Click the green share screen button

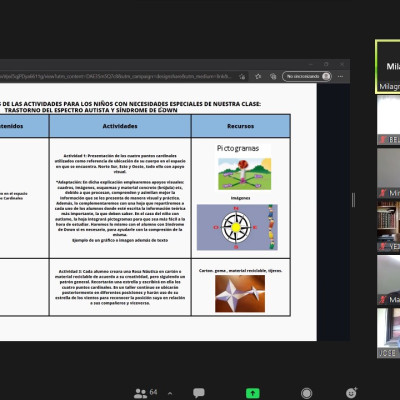tap(253, 393)
